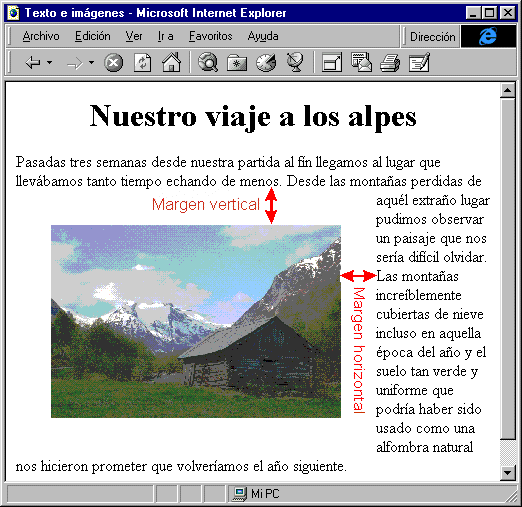Click the Forward arrow toolbar button

click(x=75, y=63)
